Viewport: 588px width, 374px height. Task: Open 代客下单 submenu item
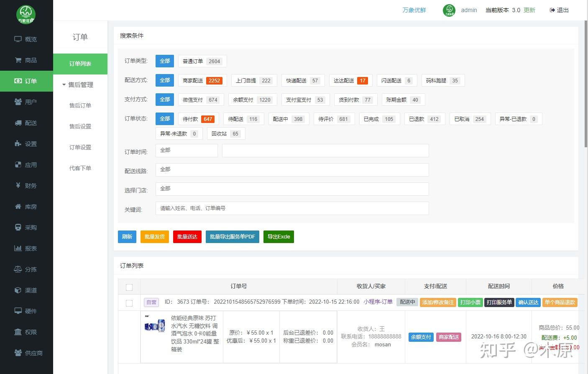point(80,168)
